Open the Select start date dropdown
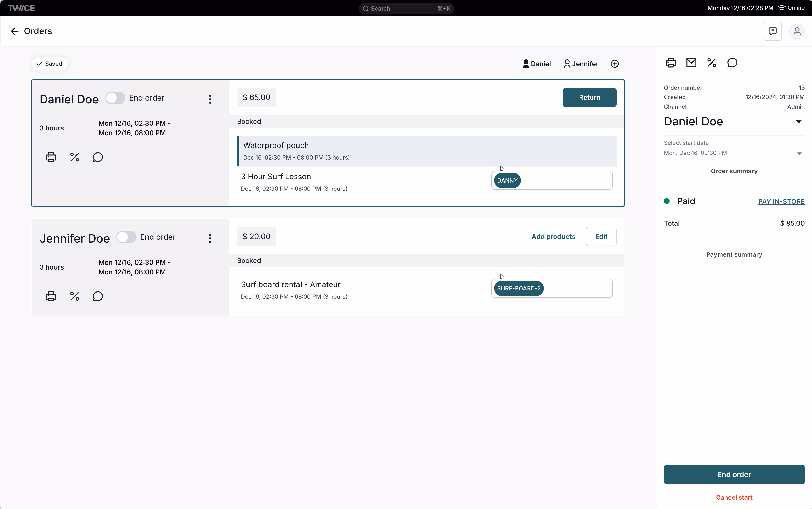 pos(799,154)
